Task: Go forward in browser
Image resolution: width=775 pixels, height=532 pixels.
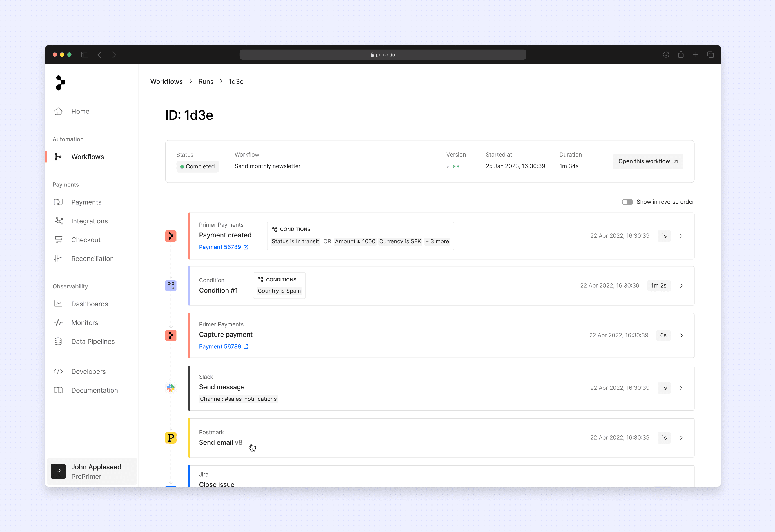Action: pos(114,55)
